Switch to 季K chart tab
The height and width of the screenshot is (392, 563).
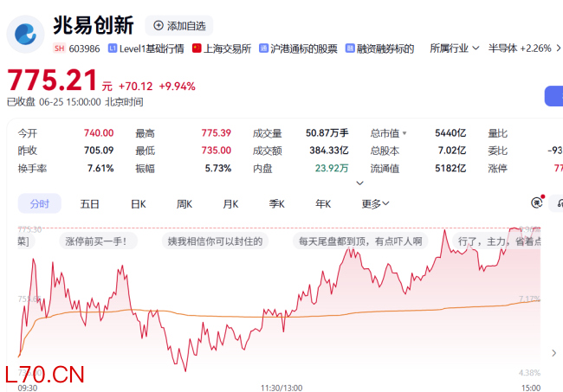coord(277,204)
